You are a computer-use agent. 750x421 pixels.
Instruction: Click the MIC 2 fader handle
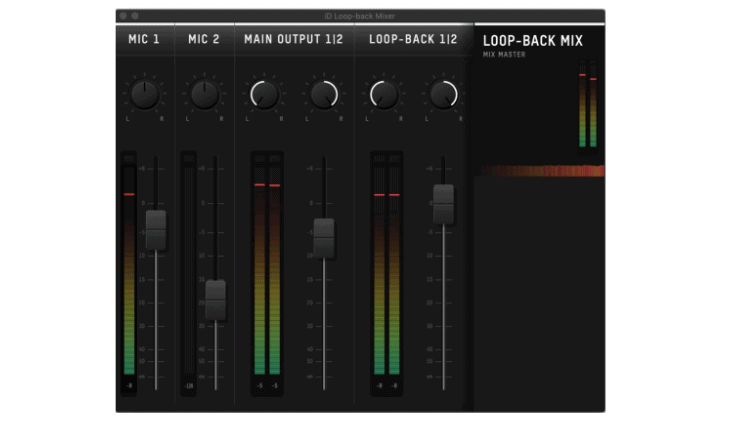tap(215, 300)
